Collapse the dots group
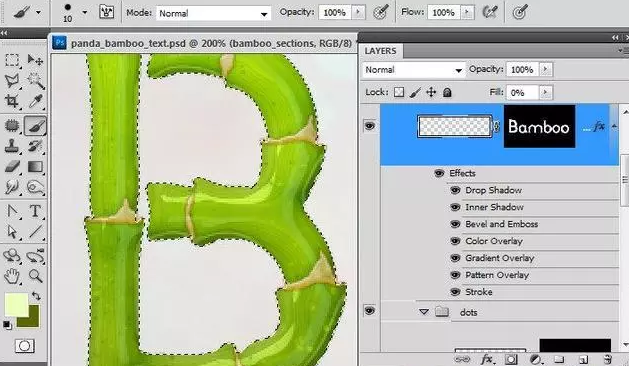The image size is (629, 366). click(424, 311)
